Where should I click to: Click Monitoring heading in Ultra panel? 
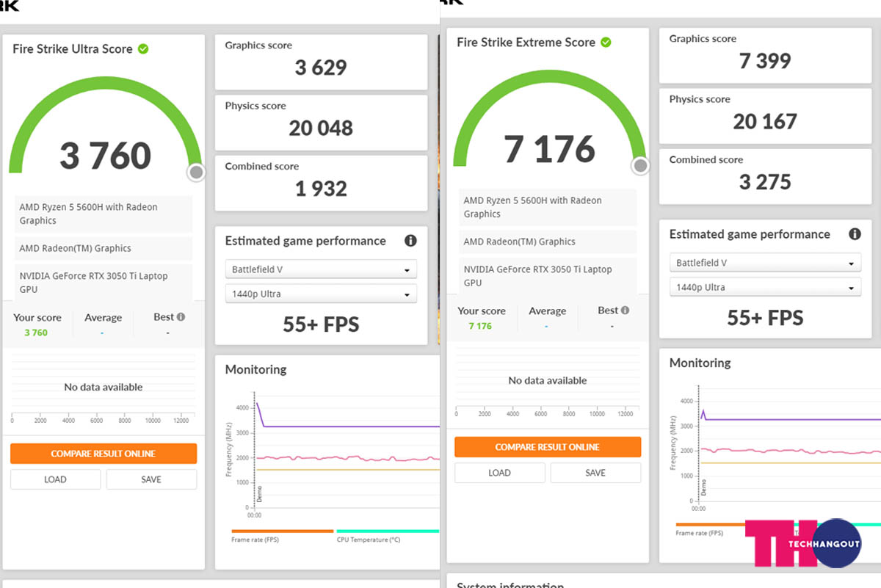(x=255, y=369)
